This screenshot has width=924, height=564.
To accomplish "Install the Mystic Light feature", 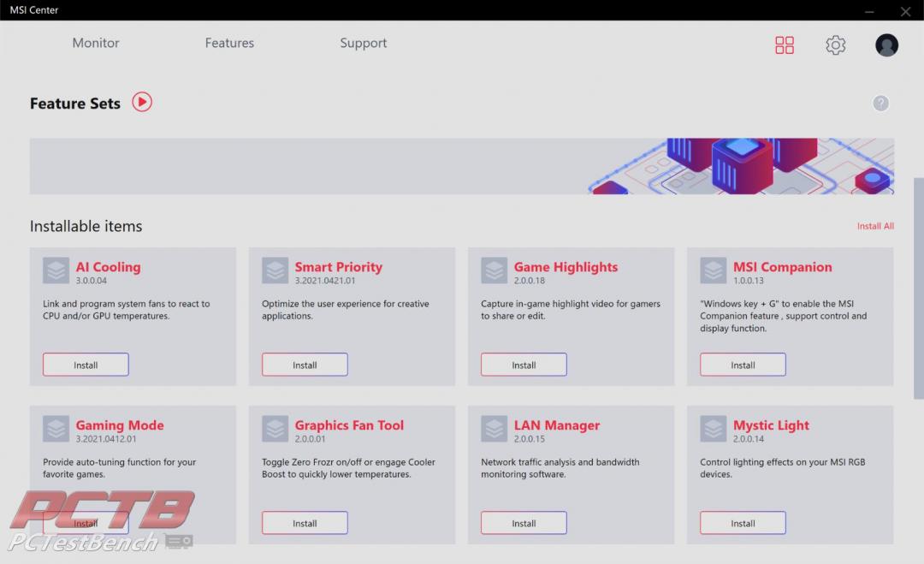I will point(743,523).
